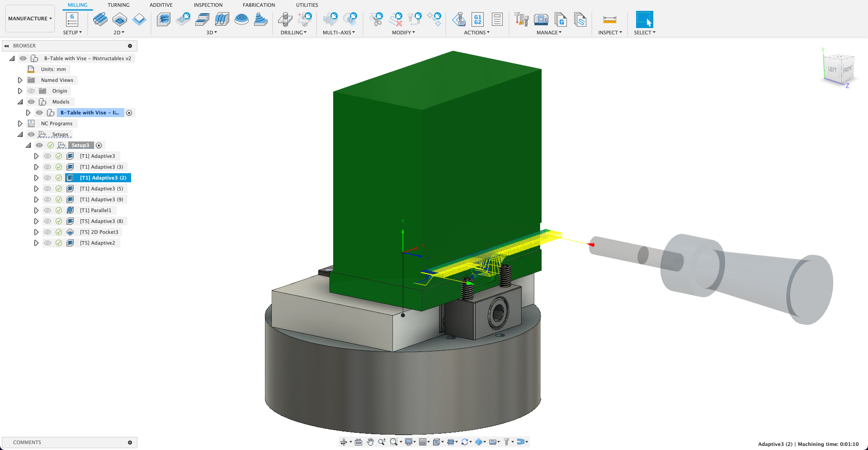Switch to the INSPECTION tab
The image size is (868, 450).
click(x=208, y=5)
